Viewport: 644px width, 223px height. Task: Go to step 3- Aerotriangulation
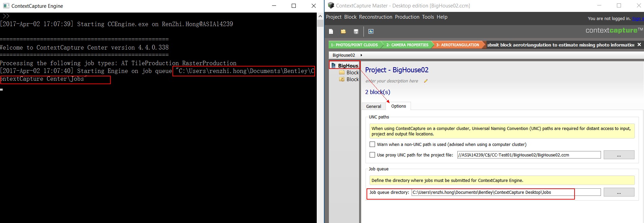458,45
